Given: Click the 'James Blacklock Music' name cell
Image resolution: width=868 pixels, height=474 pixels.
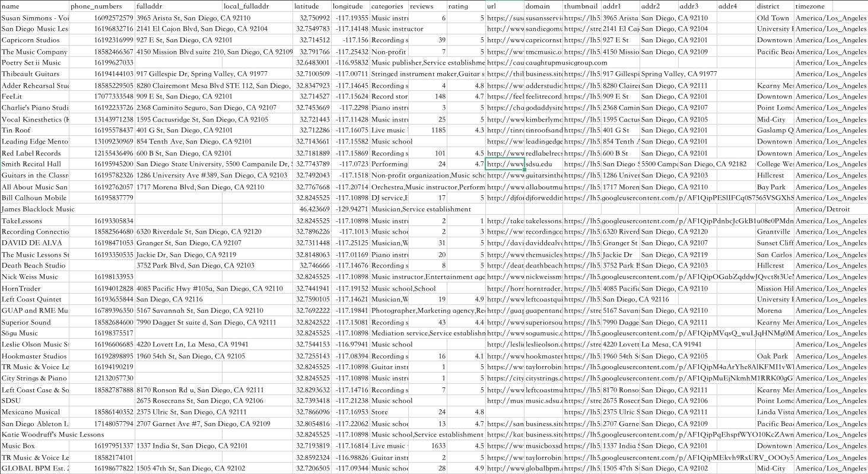Looking at the screenshot, I should pyautogui.click(x=34, y=209).
